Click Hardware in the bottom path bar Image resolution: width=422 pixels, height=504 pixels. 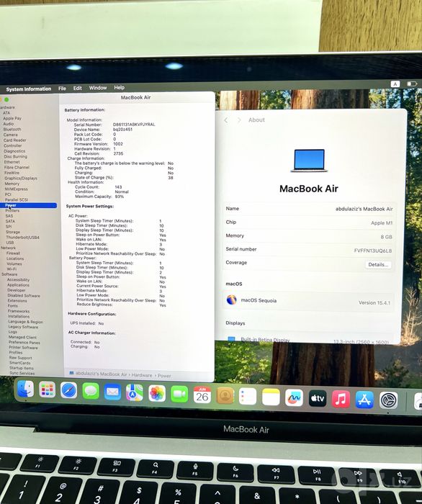(x=142, y=375)
